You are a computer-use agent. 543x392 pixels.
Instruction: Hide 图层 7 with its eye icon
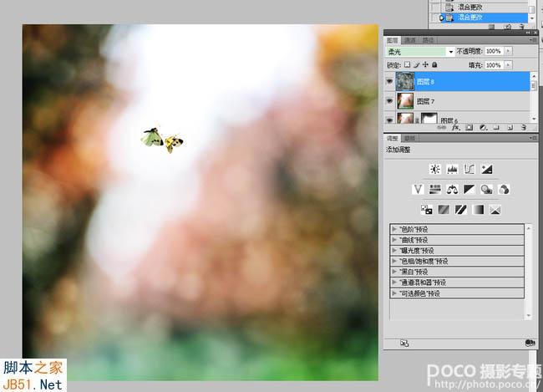pos(389,101)
